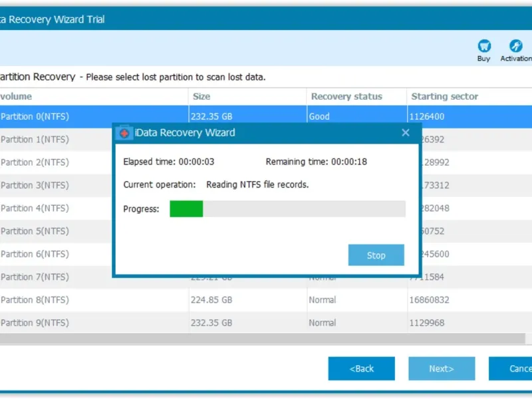The image size is (532, 399).
Task: Click the Partition Recovery instruction heading
Action: click(x=132, y=77)
